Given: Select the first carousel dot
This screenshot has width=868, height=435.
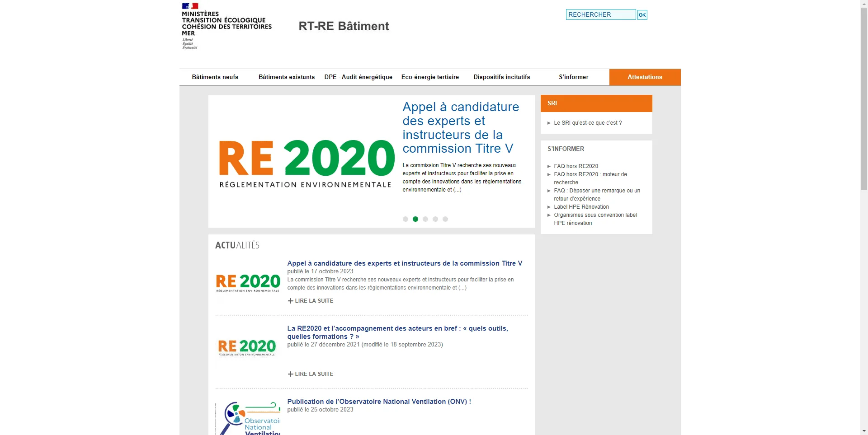Looking at the screenshot, I should tap(406, 219).
